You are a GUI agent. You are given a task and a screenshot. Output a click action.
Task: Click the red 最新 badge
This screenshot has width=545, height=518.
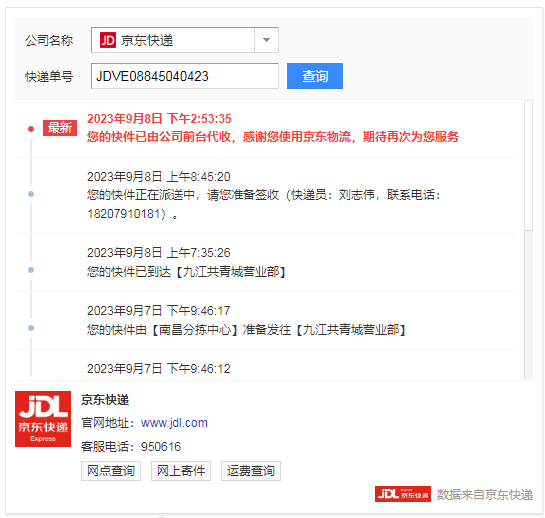[60, 128]
